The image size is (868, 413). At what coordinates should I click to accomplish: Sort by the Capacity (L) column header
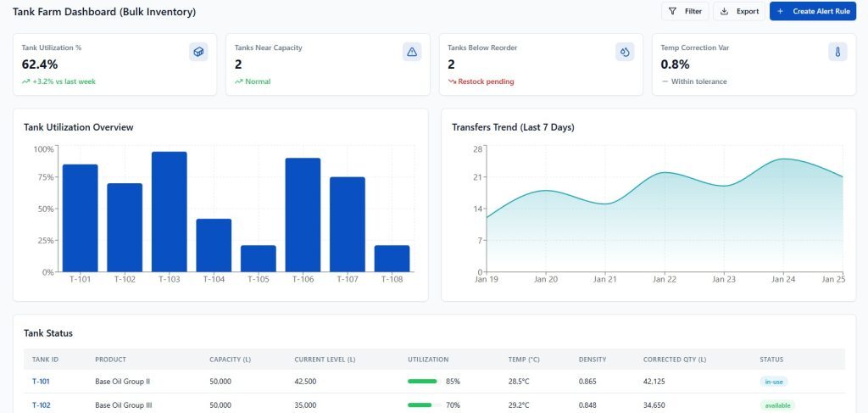(x=230, y=359)
